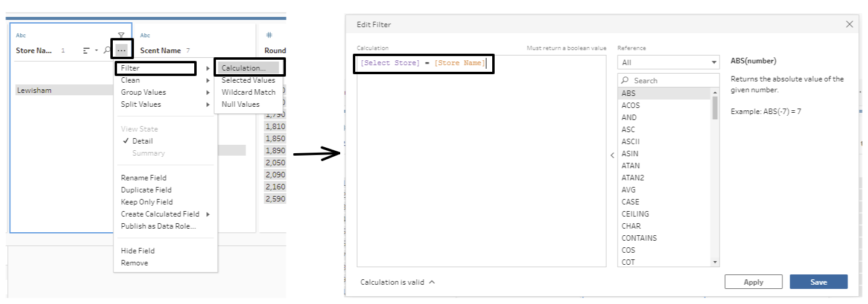Click the Abc data type icon for Scent Name
868x304 pixels.
pyautogui.click(x=145, y=36)
